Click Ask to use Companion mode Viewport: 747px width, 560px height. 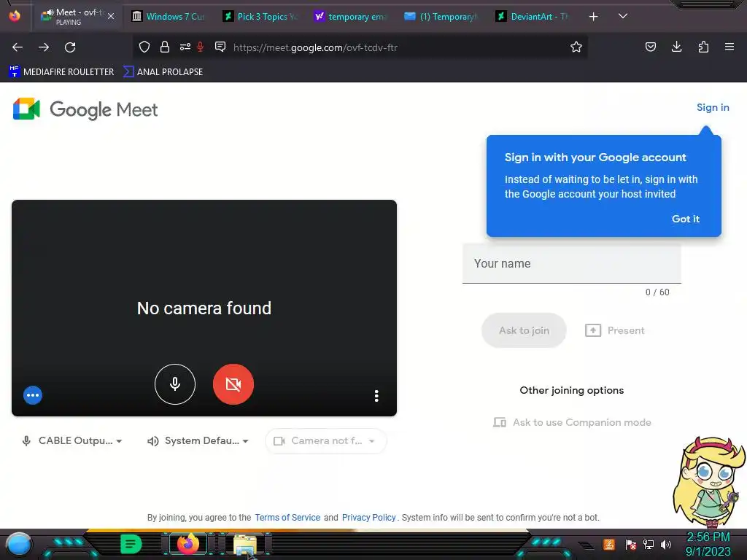click(572, 422)
